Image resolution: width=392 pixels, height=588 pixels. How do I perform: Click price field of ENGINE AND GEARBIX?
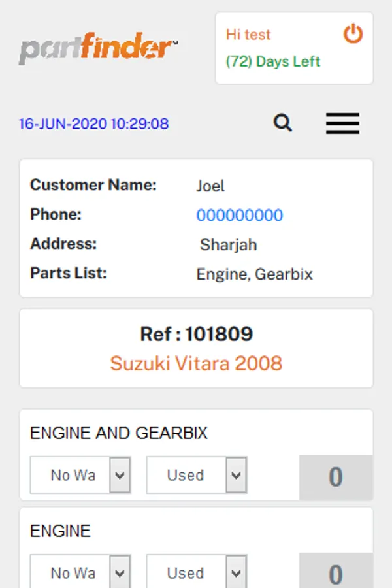336,477
